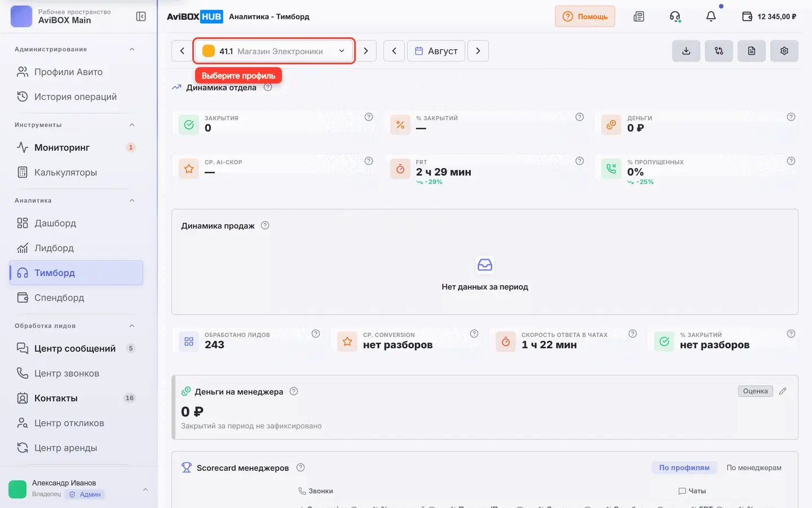Select Тимборд in sidebar

76,273
